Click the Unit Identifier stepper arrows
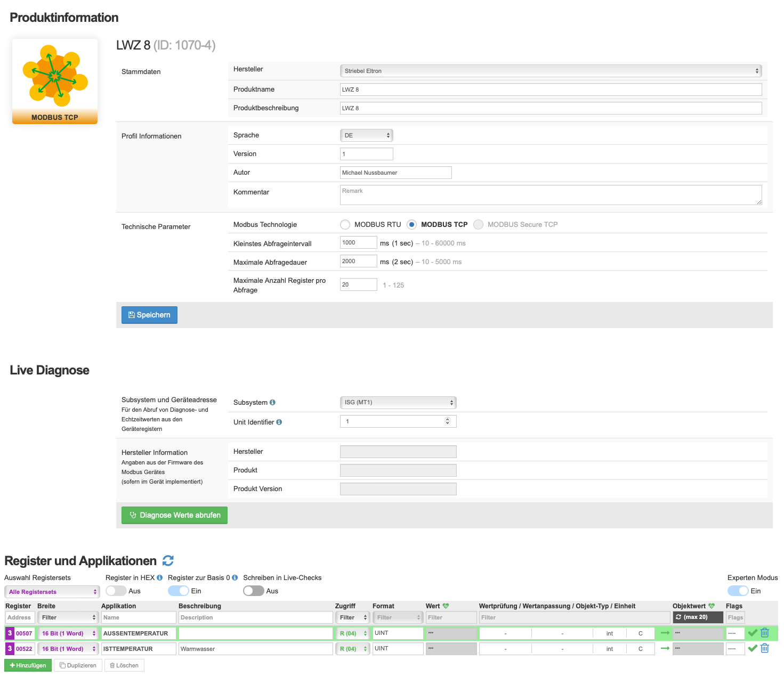Image resolution: width=784 pixels, height=677 pixels. click(x=448, y=421)
